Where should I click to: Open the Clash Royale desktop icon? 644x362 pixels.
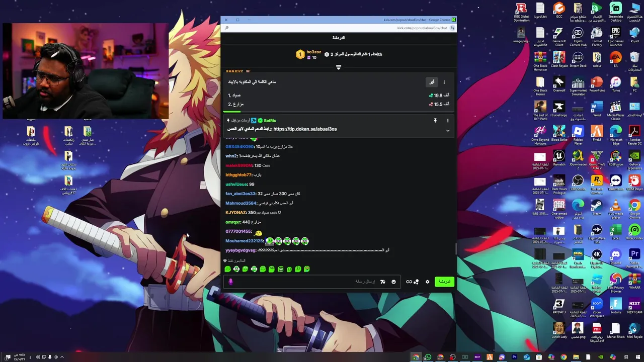[559, 59]
